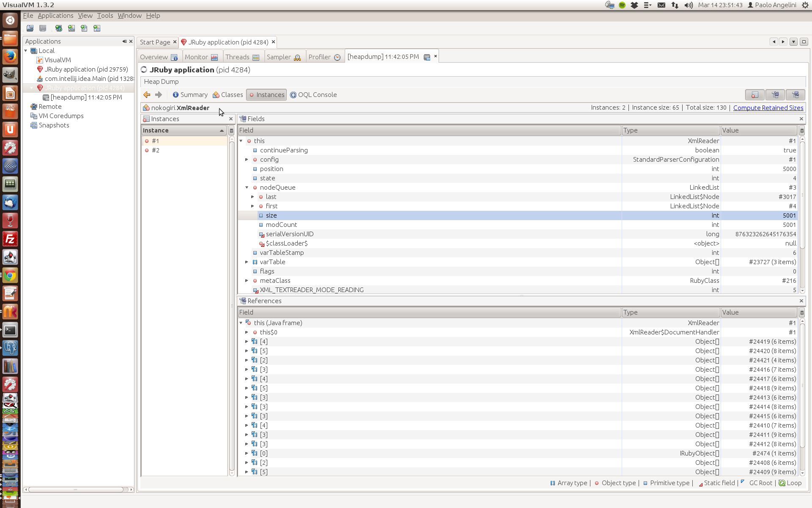
Task: Expand the metaClass field
Action: click(x=247, y=281)
